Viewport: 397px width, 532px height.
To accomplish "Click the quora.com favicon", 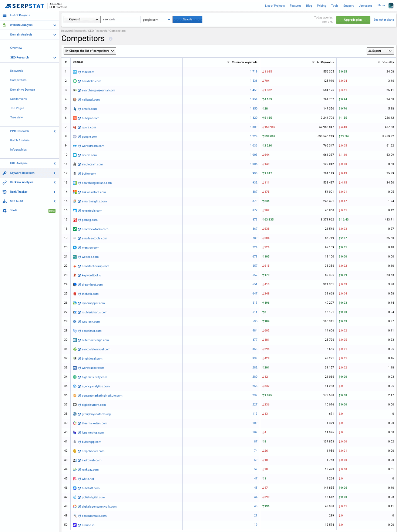I will [75, 127].
